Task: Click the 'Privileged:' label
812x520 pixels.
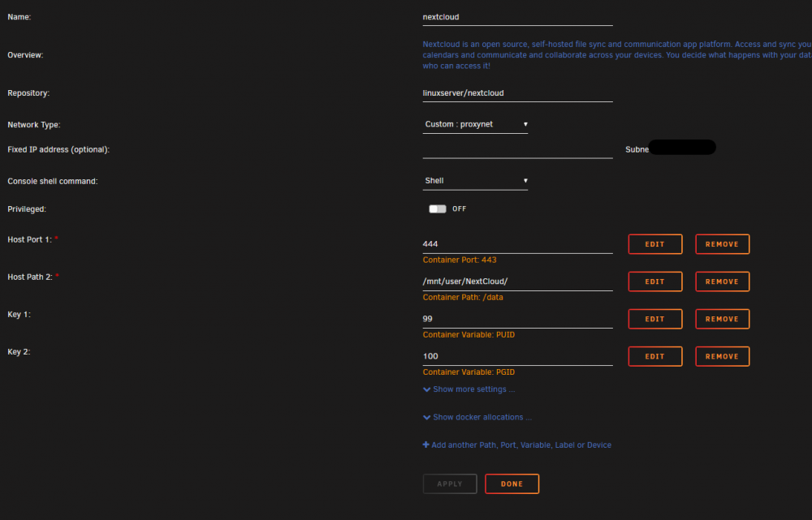Action: click(27, 209)
